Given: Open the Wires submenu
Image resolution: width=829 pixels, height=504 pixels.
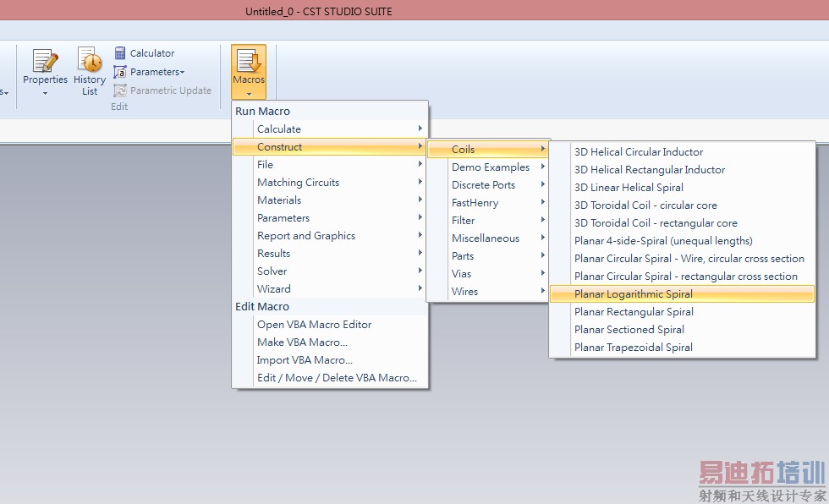Looking at the screenshot, I should tap(487, 292).
